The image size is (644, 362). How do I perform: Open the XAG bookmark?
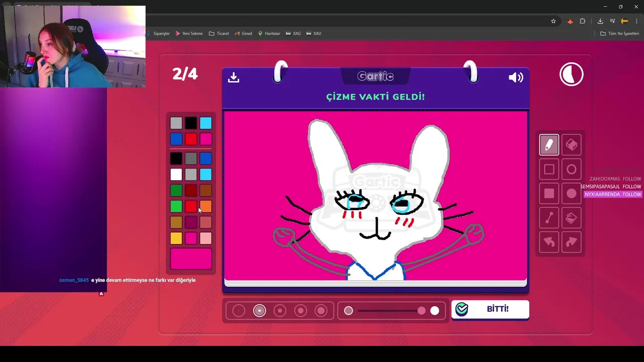(293, 34)
